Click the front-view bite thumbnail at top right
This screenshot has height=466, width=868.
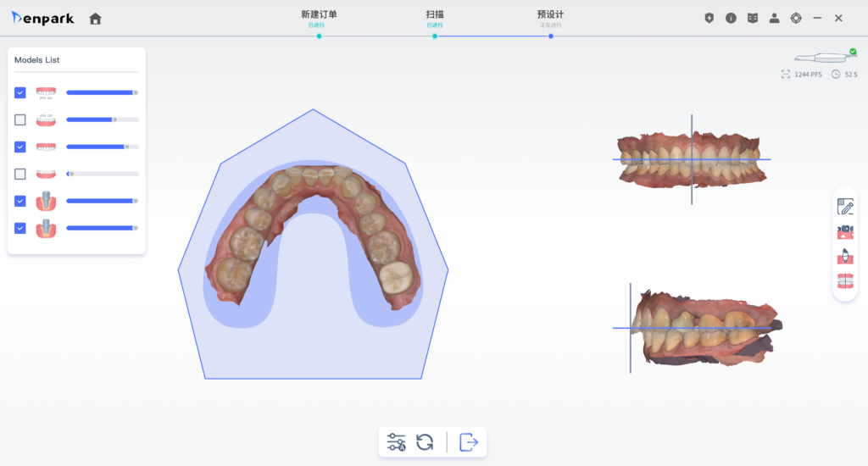(x=692, y=158)
